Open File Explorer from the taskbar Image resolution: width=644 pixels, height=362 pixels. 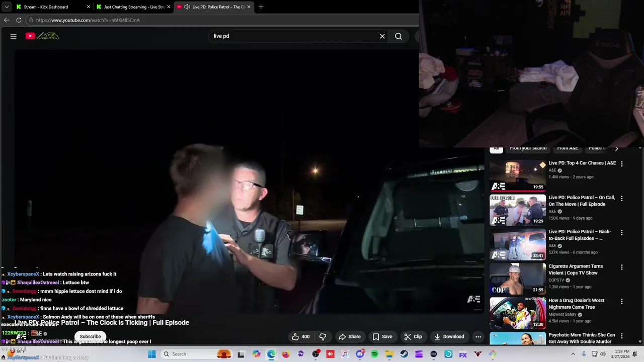(389, 354)
